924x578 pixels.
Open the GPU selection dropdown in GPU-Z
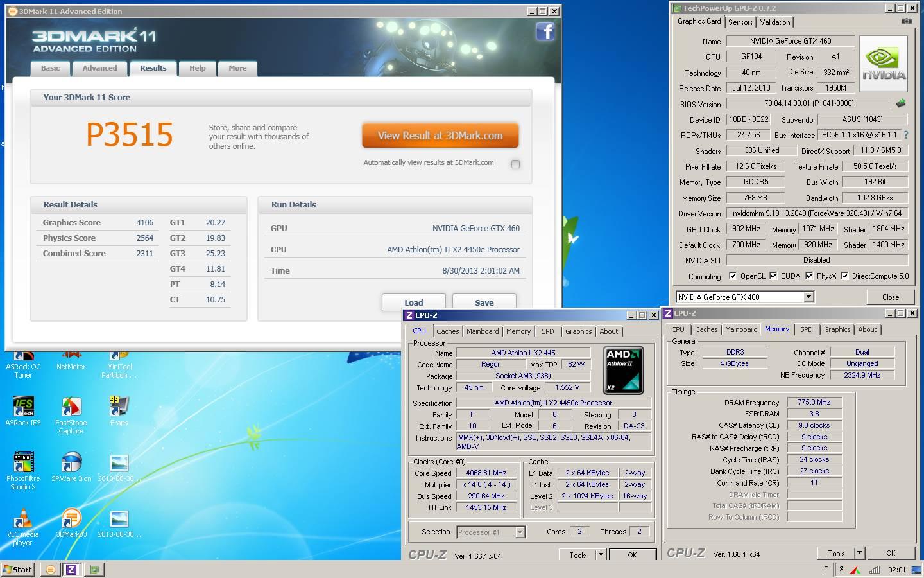click(809, 297)
